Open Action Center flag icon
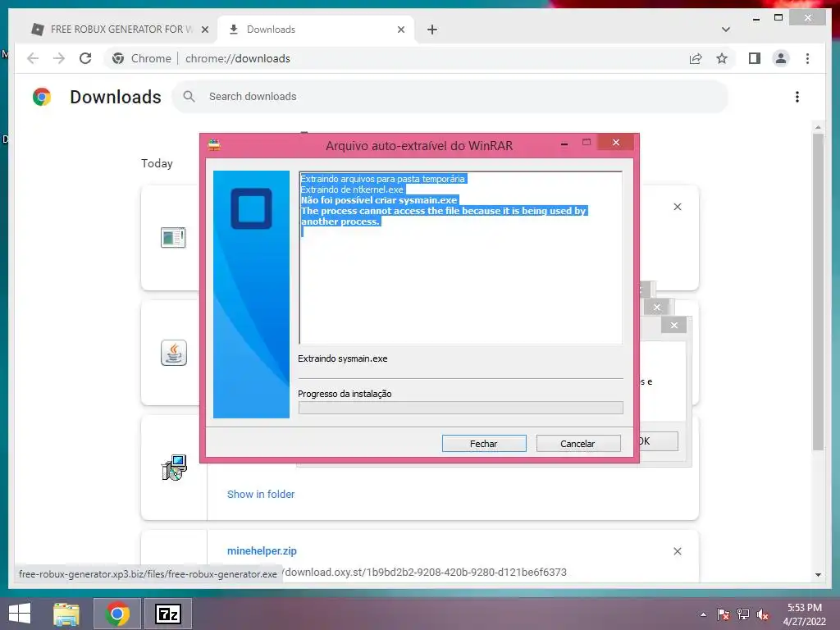Screen dimensions: 840x630 pyautogui.click(x=723, y=614)
